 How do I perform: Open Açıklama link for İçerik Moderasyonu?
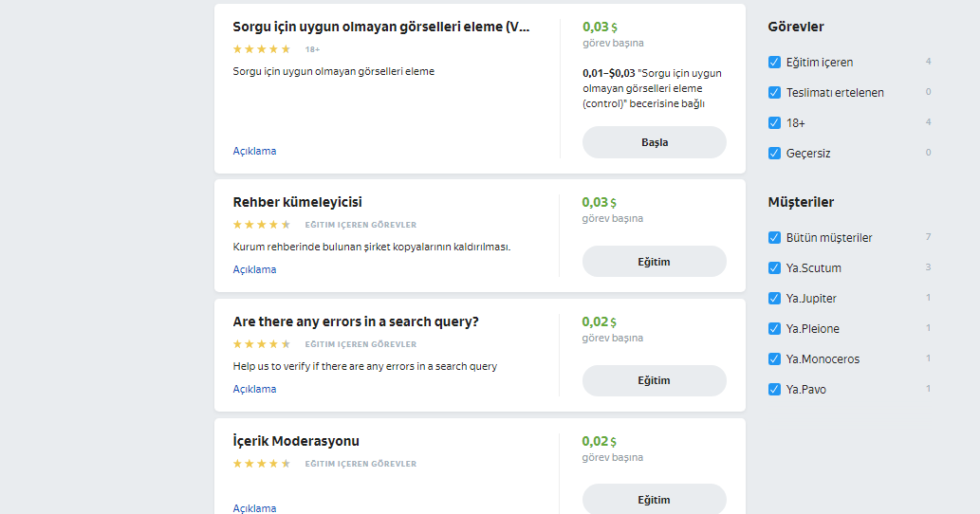[254, 508]
